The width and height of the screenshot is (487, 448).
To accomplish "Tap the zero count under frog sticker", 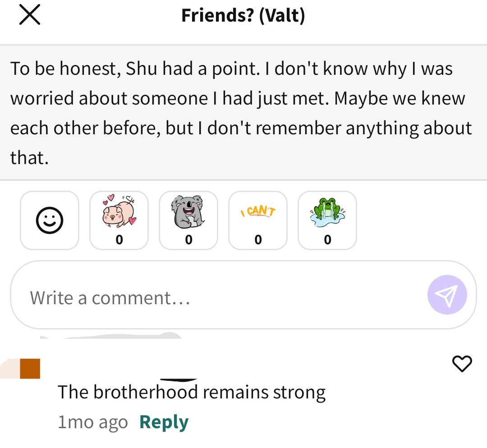I will pos(327,240).
